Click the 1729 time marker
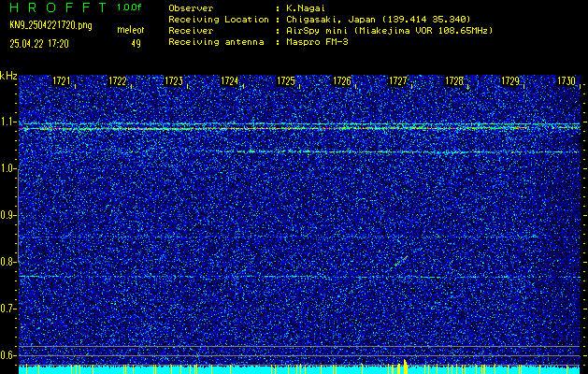Screen dimensions: 588x374 tap(510, 81)
